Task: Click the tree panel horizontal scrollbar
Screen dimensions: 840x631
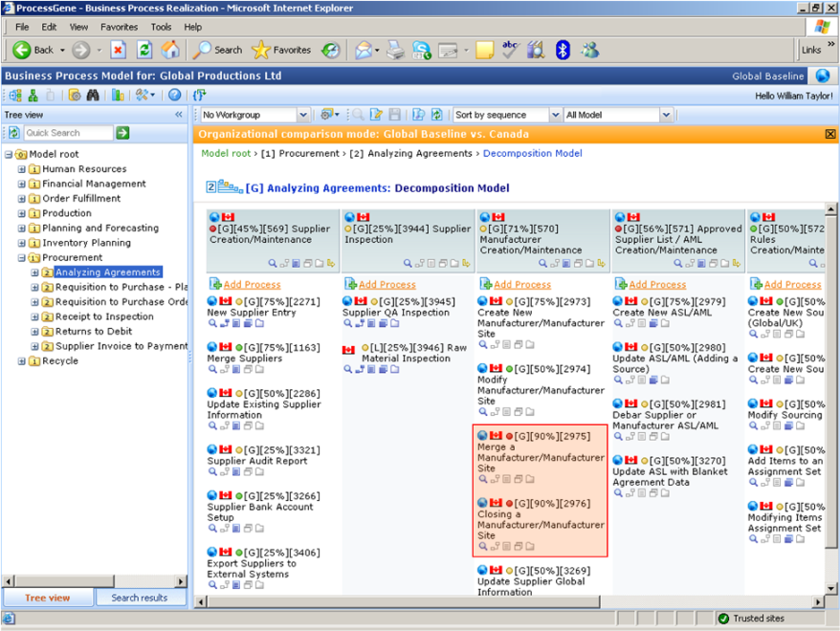Action: pyautogui.click(x=64, y=581)
